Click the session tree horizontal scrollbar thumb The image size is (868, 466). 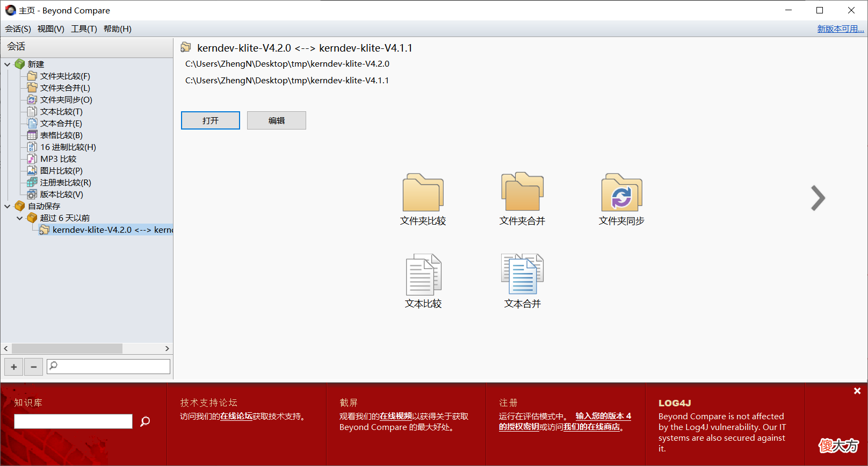67,348
